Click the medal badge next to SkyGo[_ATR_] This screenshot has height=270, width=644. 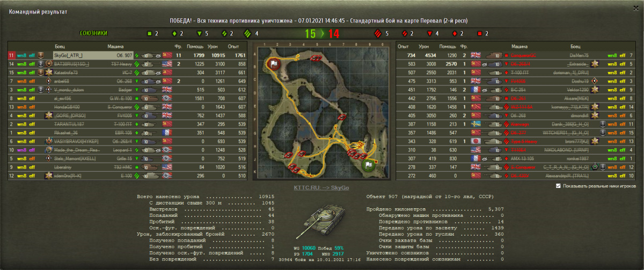[x=41, y=55]
